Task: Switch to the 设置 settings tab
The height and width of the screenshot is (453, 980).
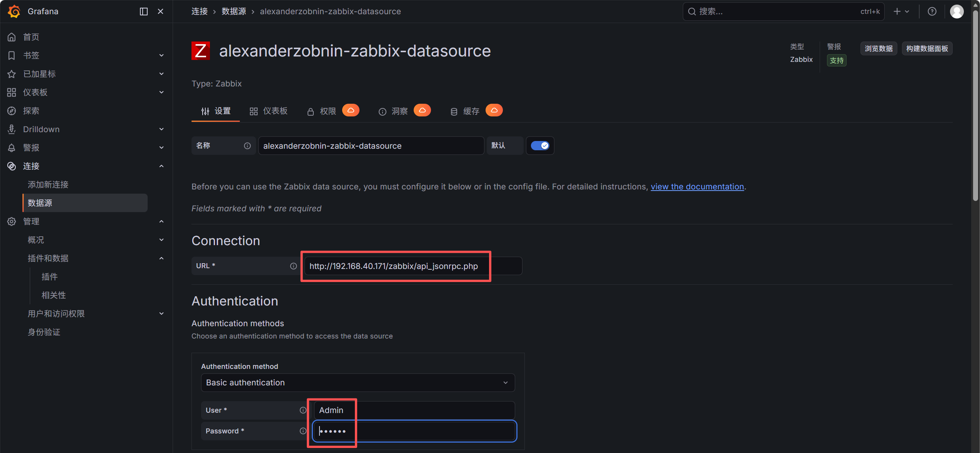Action: pos(216,111)
